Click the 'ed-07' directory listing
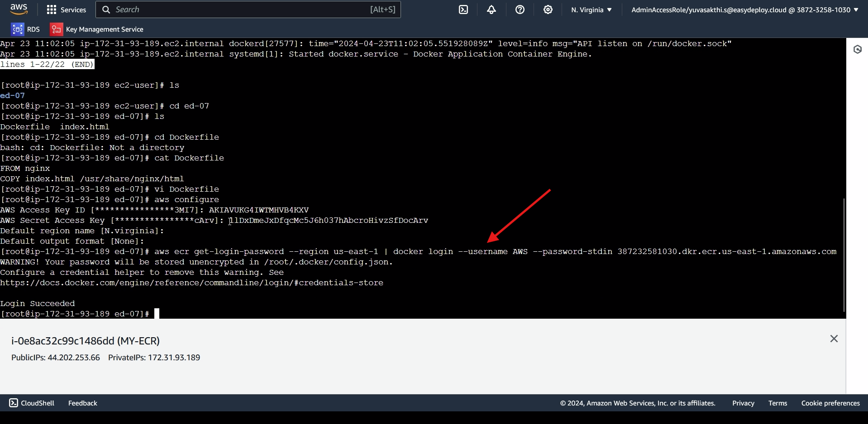Image resolution: width=868 pixels, height=424 pixels. [13, 95]
